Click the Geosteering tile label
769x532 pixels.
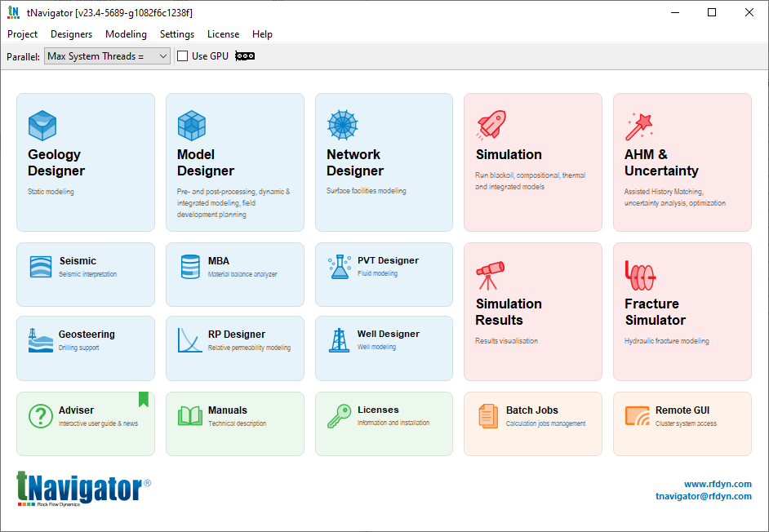pyautogui.click(x=87, y=335)
